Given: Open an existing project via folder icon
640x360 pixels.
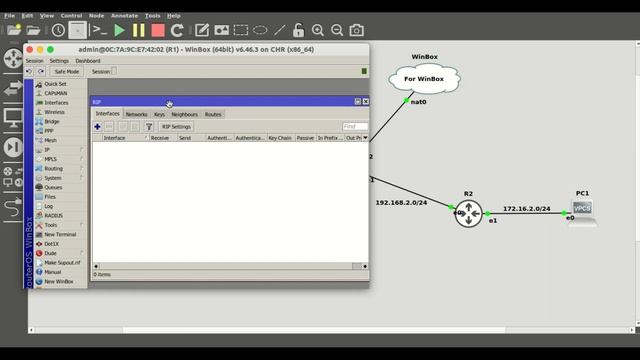Looking at the screenshot, I should click(x=33, y=30).
